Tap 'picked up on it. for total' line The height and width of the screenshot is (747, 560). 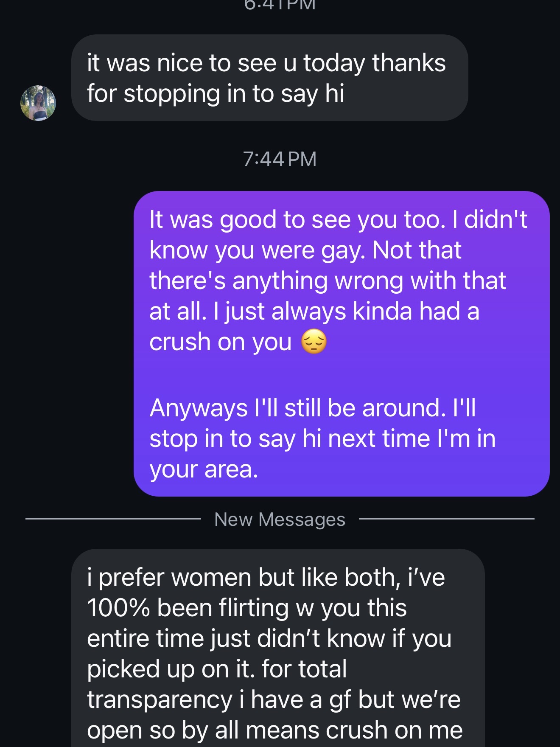(x=217, y=669)
